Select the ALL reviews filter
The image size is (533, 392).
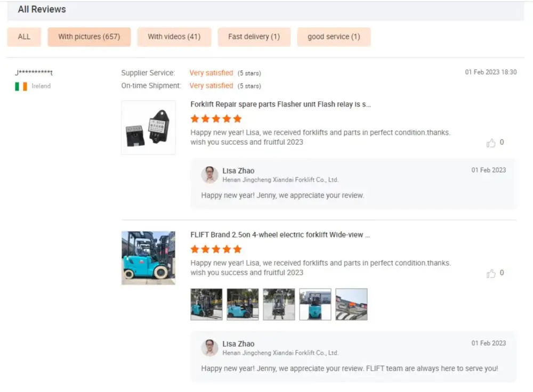coord(24,37)
